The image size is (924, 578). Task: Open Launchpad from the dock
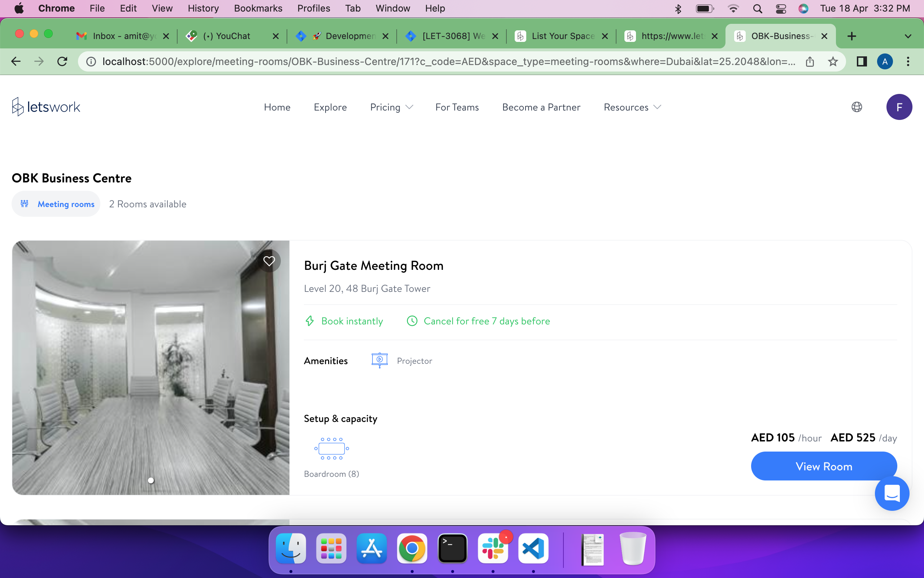331,548
